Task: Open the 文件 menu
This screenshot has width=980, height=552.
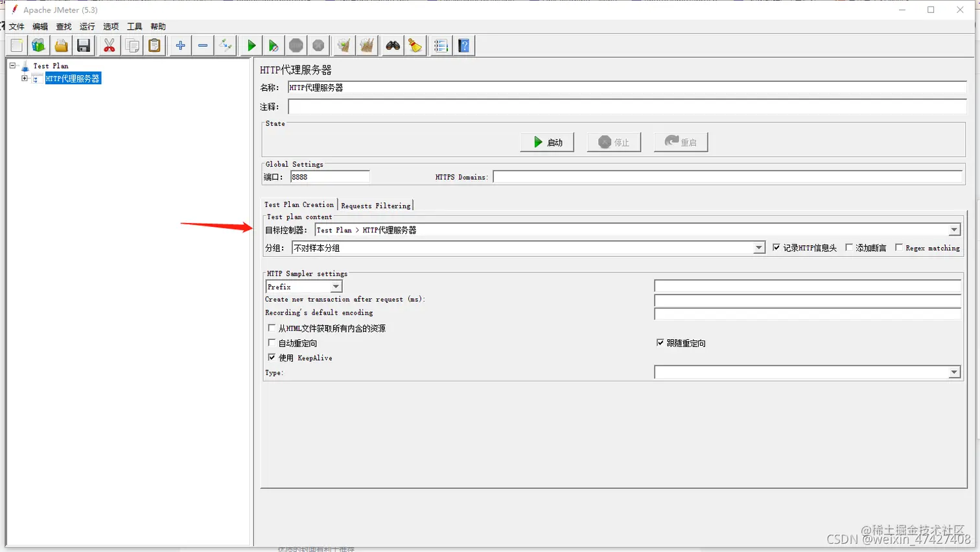Action: (x=17, y=27)
